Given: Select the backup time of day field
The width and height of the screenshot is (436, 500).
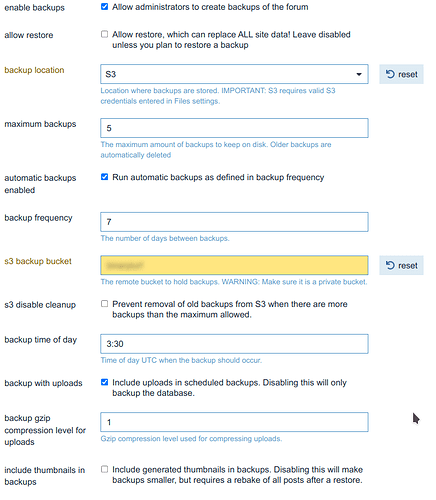Looking at the screenshot, I should pos(234,344).
